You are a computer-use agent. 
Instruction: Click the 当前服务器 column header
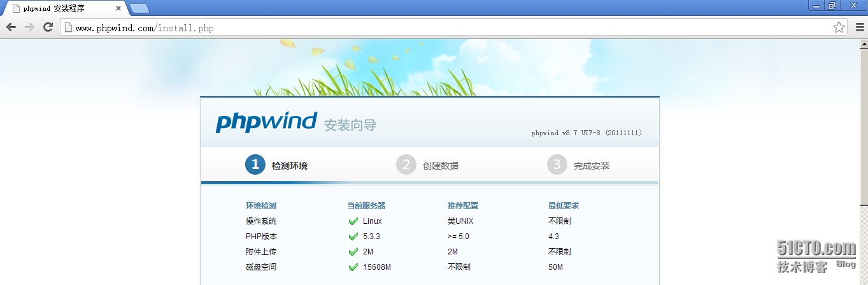pyautogui.click(x=366, y=206)
